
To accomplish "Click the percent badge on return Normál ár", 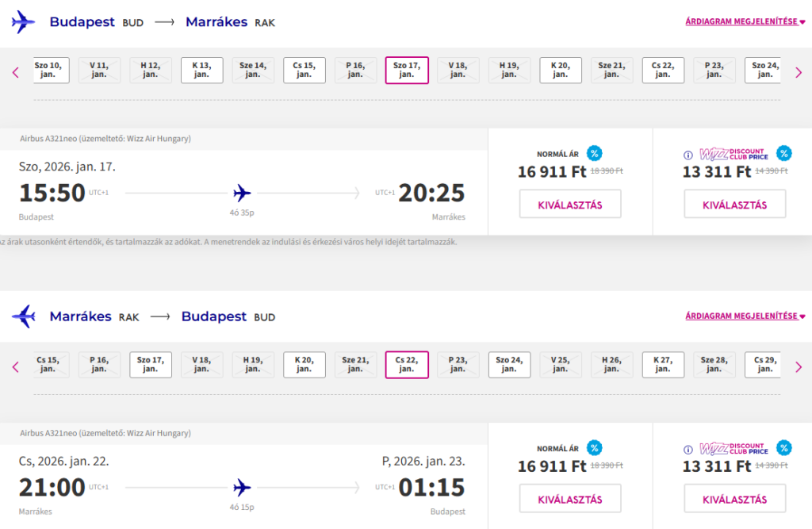I will [x=595, y=447].
